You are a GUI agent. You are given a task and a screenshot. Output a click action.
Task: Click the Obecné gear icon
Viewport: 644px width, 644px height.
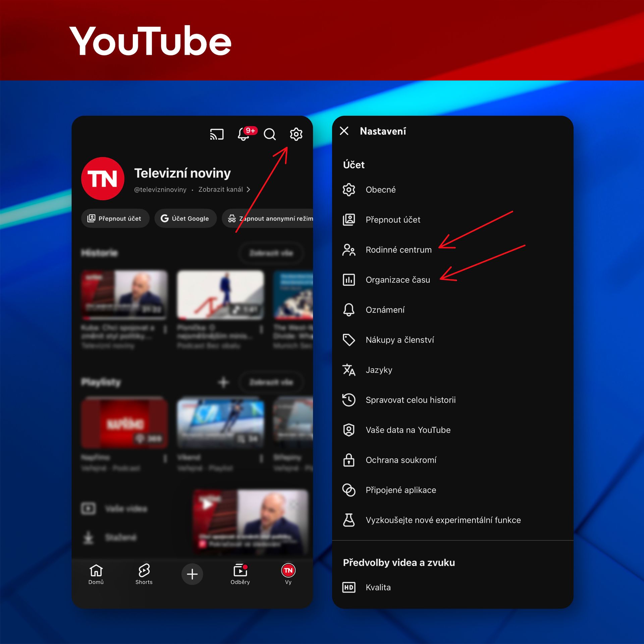[349, 190]
